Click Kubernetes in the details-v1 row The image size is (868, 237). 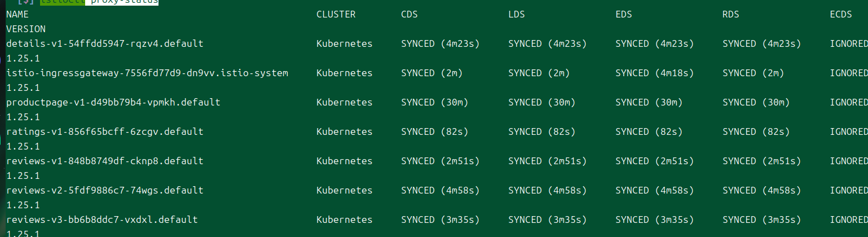tap(345, 43)
